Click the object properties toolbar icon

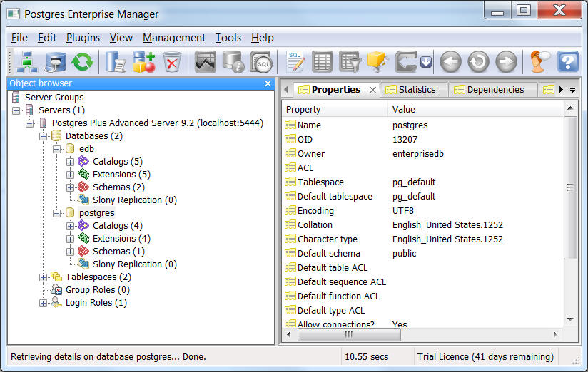click(115, 62)
